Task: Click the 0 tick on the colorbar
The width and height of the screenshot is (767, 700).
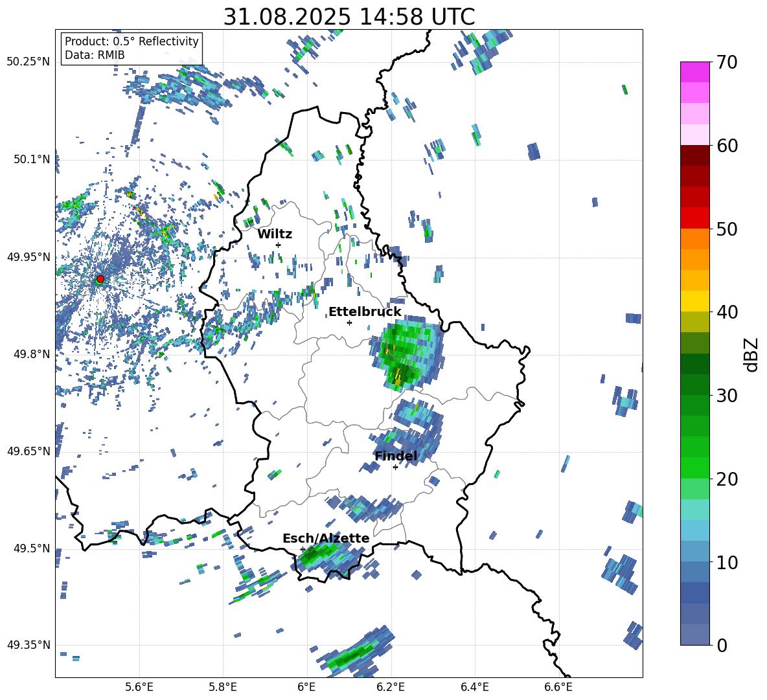Action: [x=722, y=645]
